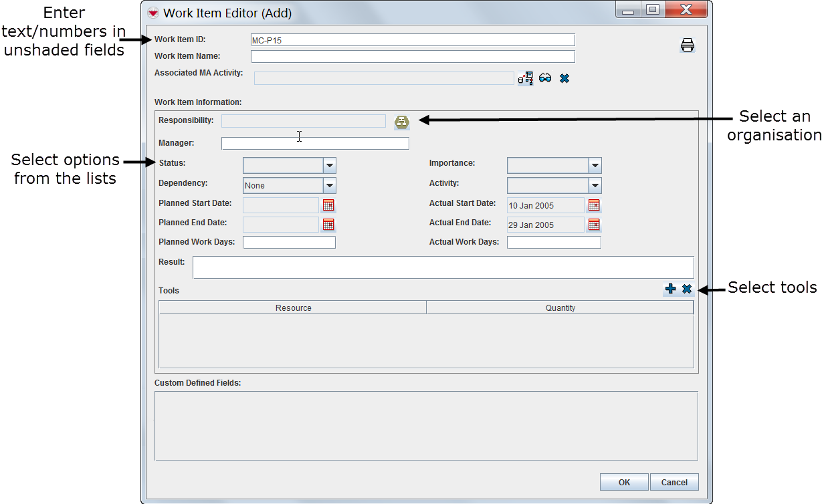The height and width of the screenshot is (504, 824).
Task: Clear the Associated MA Activity with X icon
Action: tap(564, 78)
